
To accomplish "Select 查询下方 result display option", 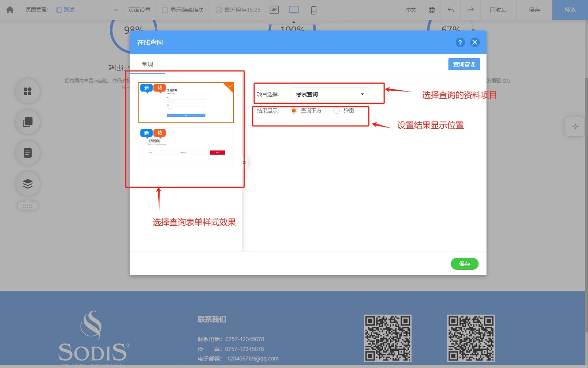I will [294, 111].
